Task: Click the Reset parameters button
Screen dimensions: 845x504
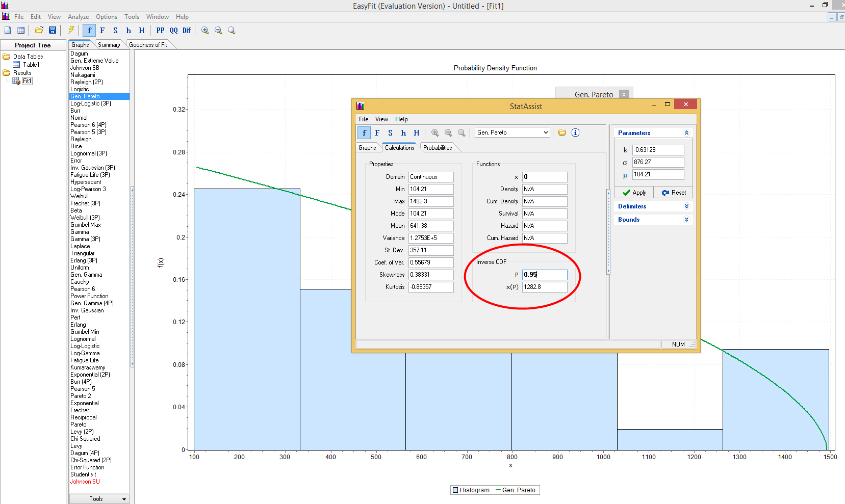Action: point(674,193)
